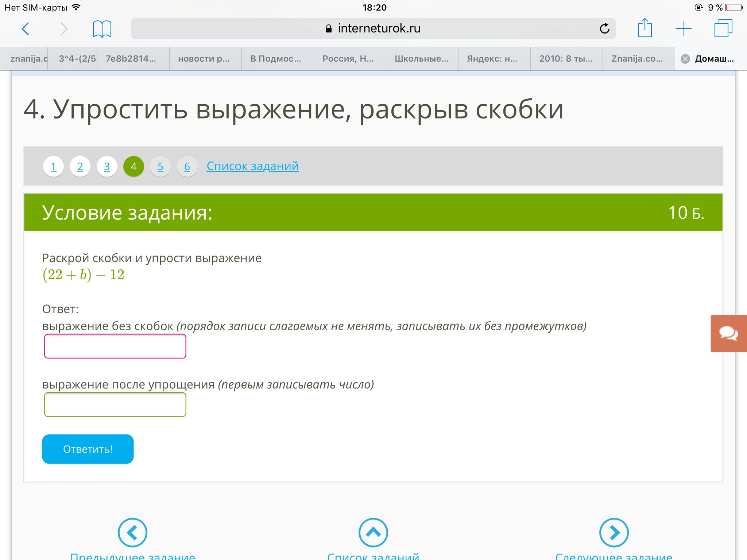Tap the interneturok.ru address bar
747x560 pixels.
point(373,28)
